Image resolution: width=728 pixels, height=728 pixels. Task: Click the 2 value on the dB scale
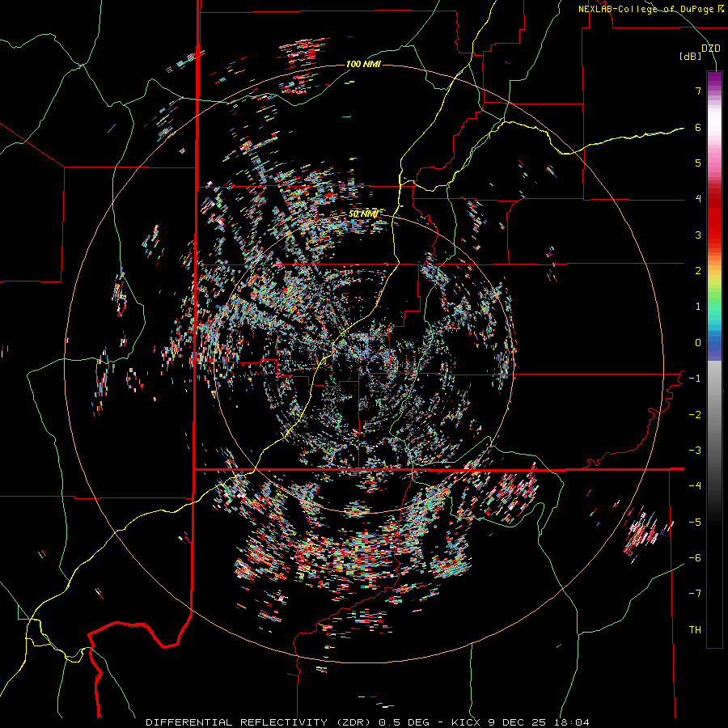point(698,271)
